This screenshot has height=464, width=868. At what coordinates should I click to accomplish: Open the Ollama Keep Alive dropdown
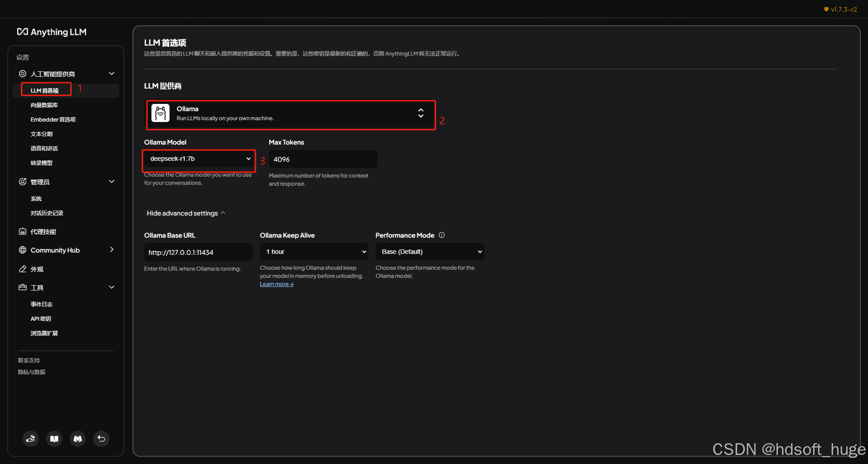click(314, 252)
